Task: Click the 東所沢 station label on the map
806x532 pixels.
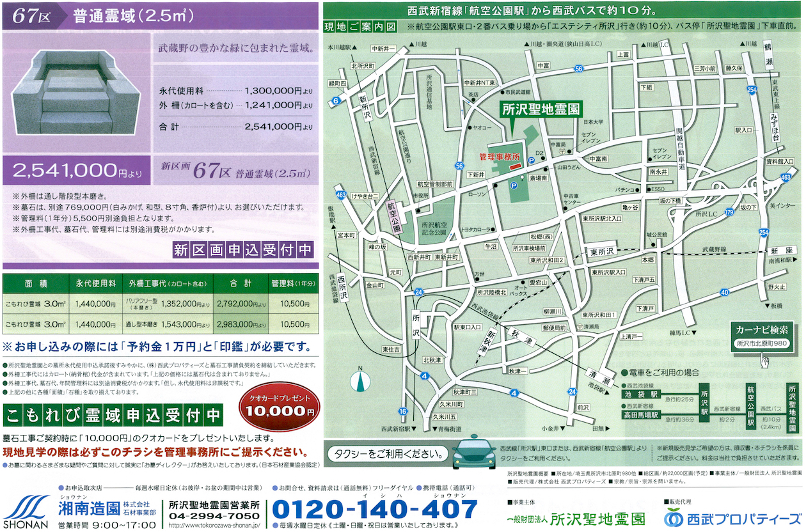Action: point(602,251)
